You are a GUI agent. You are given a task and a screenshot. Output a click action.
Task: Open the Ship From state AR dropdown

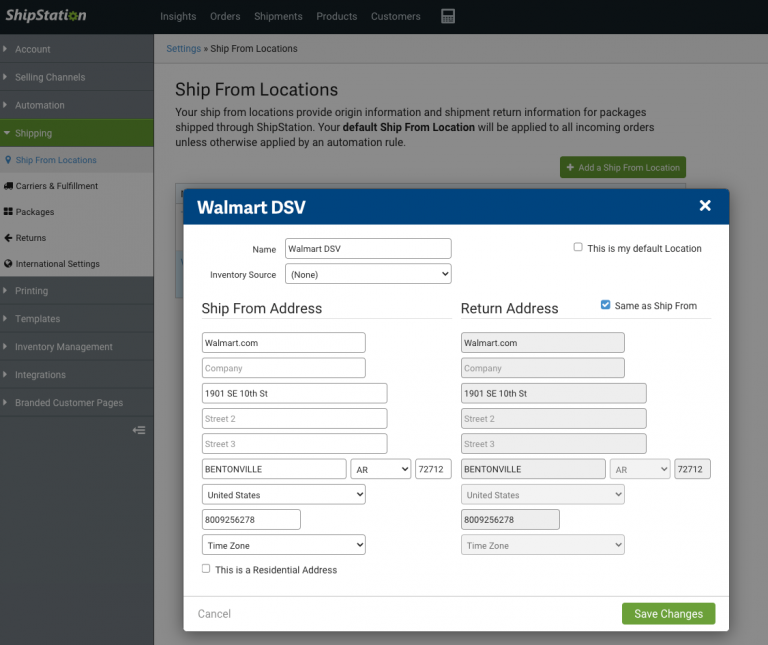click(381, 469)
